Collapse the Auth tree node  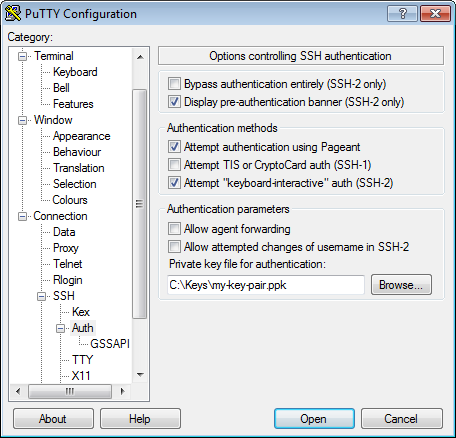61,328
